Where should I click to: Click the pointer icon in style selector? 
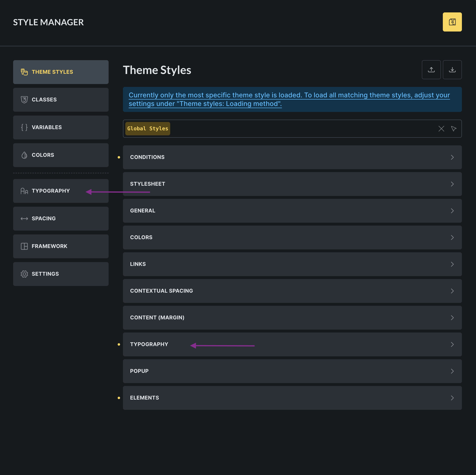tap(454, 129)
